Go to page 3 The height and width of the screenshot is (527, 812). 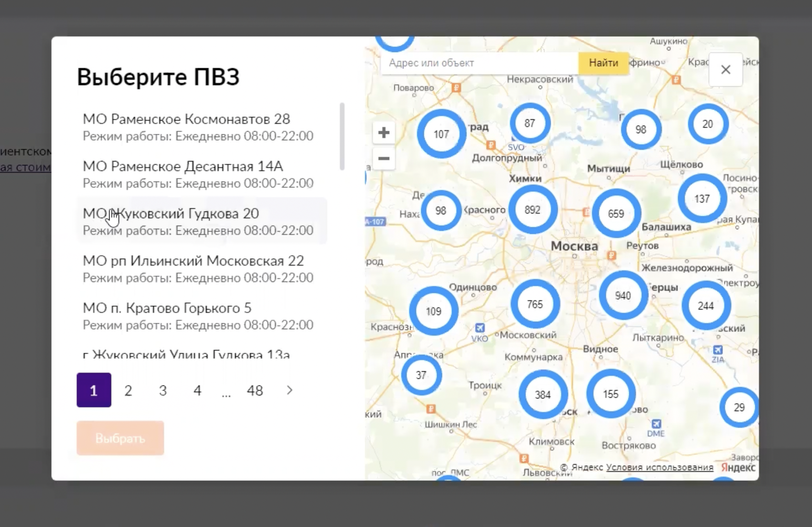pyautogui.click(x=163, y=390)
